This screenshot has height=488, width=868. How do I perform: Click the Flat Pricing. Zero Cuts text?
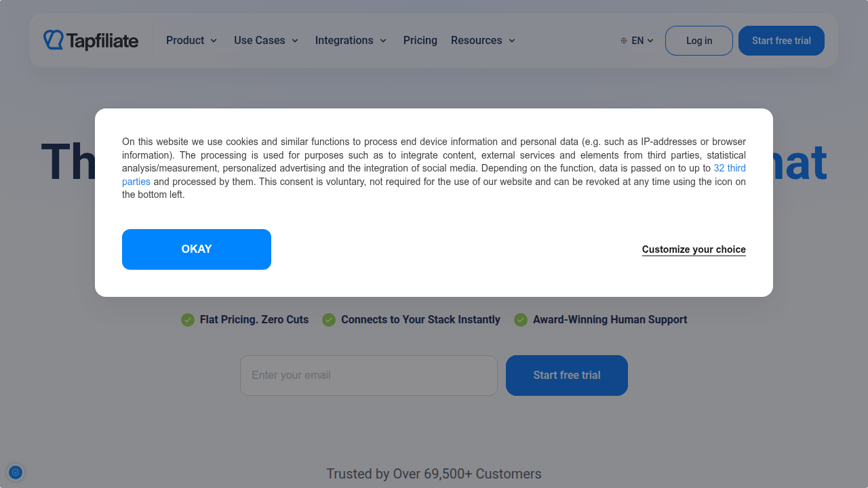[x=254, y=320]
